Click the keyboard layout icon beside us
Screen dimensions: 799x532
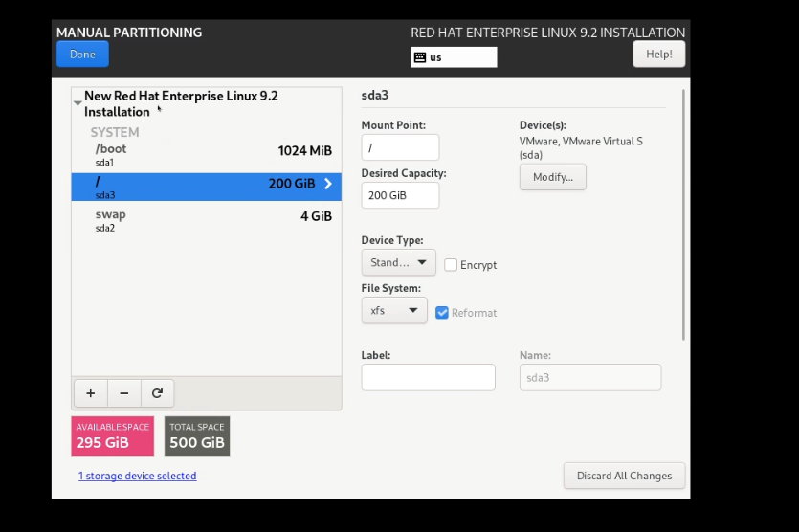(420, 57)
